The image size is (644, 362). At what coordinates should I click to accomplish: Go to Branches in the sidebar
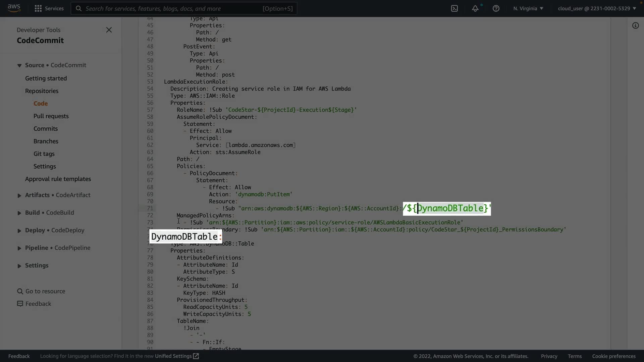click(46, 141)
